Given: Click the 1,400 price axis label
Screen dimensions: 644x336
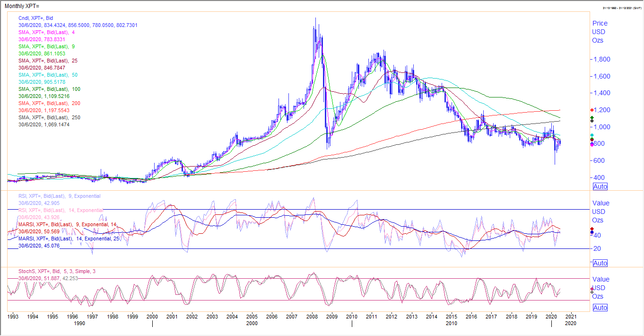Looking at the screenshot, I should click(x=601, y=93).
